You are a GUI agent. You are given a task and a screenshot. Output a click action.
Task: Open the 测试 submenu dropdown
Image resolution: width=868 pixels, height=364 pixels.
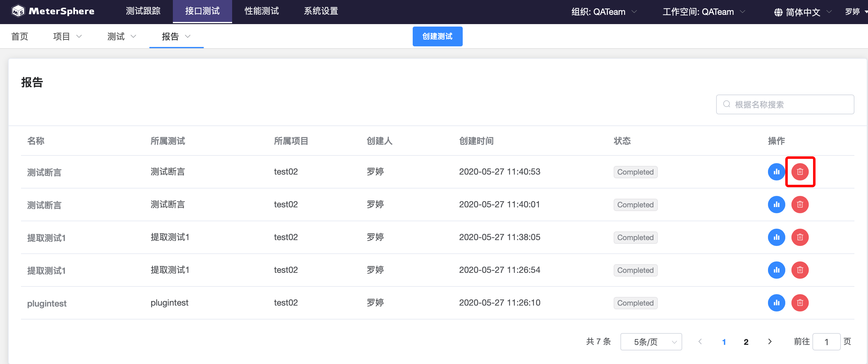tap(121, 36)
